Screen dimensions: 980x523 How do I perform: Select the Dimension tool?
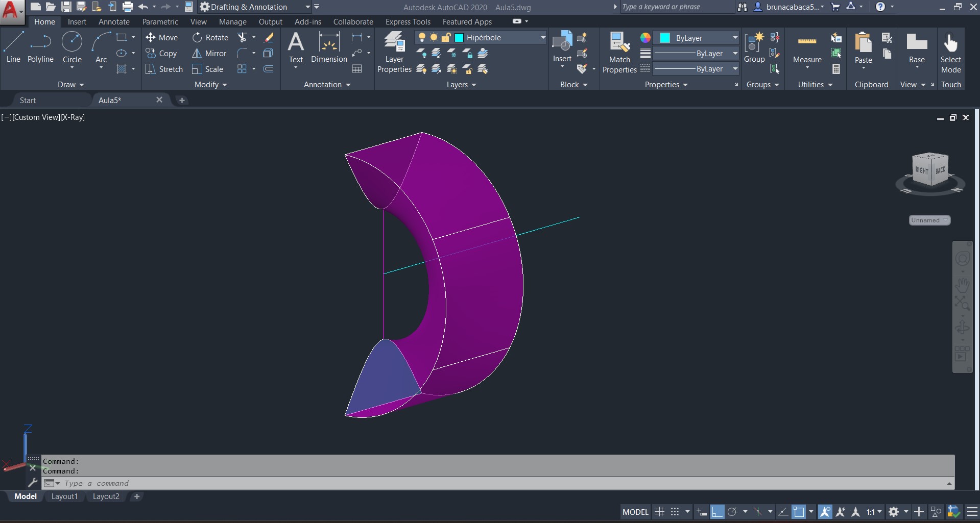click(x=329, y=47)
